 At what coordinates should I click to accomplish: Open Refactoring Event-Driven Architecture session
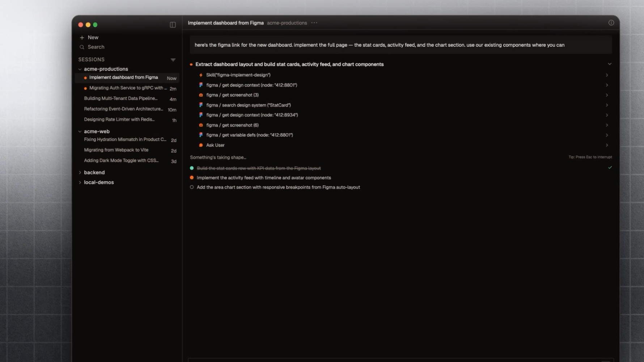point(127,109)
